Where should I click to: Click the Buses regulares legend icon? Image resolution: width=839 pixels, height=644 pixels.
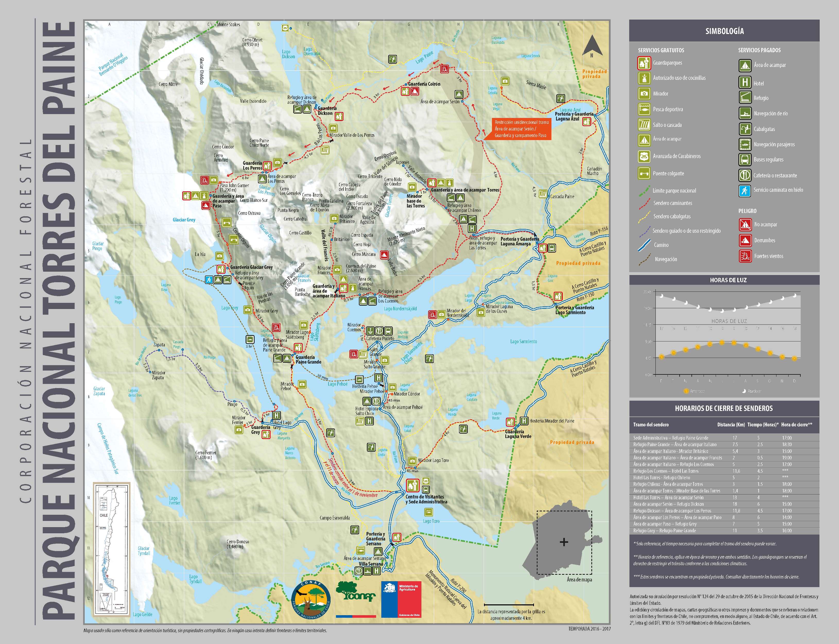[745, 159]
